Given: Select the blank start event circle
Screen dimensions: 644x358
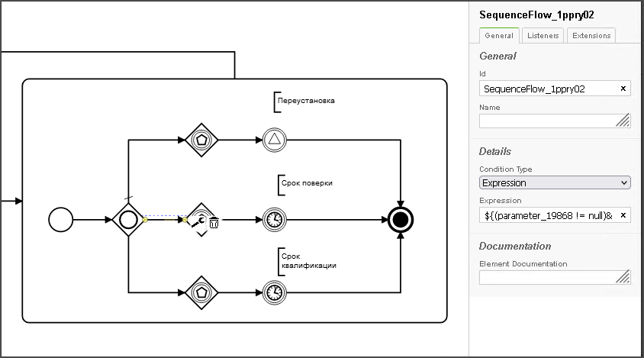Looking at the screenshot, I should click(x=61, y=220).
